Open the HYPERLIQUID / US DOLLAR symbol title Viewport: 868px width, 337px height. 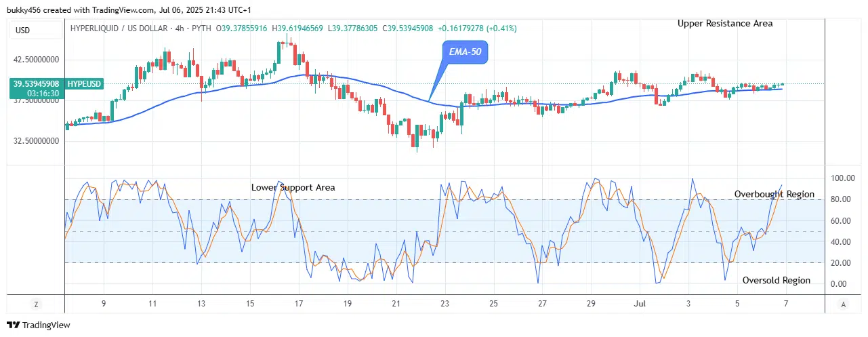click(125, 28)
